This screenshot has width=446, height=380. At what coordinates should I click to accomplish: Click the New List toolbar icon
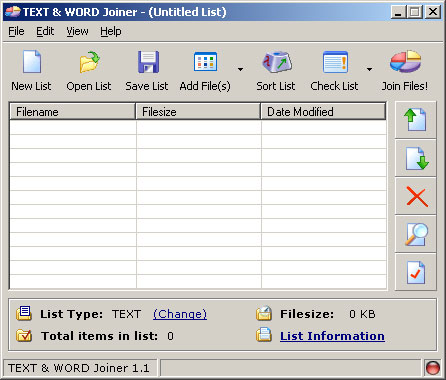coord(32,62)
